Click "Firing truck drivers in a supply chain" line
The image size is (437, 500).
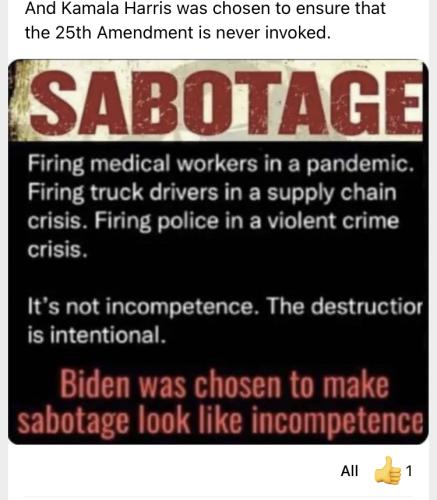click(212, 193)
